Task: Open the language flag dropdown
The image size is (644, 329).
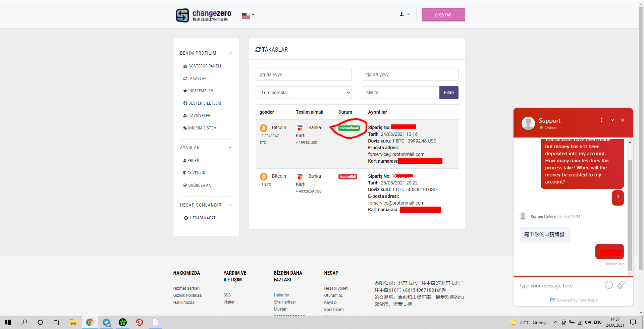Action: click(248, 15)
